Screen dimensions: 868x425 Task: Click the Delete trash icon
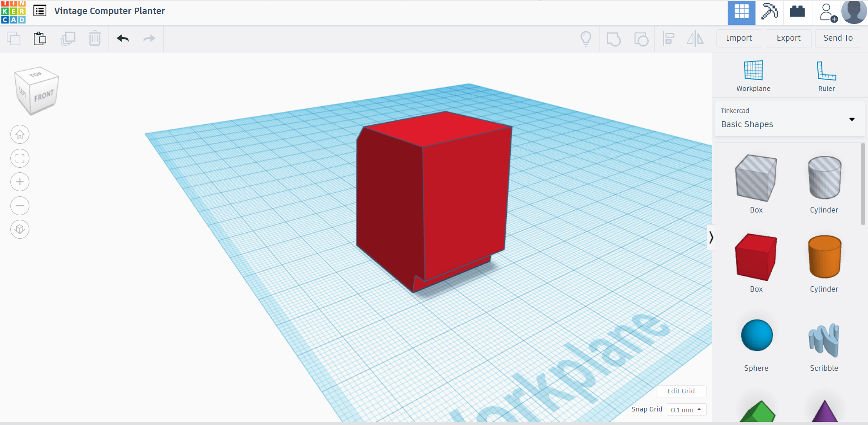pos(95,38)
